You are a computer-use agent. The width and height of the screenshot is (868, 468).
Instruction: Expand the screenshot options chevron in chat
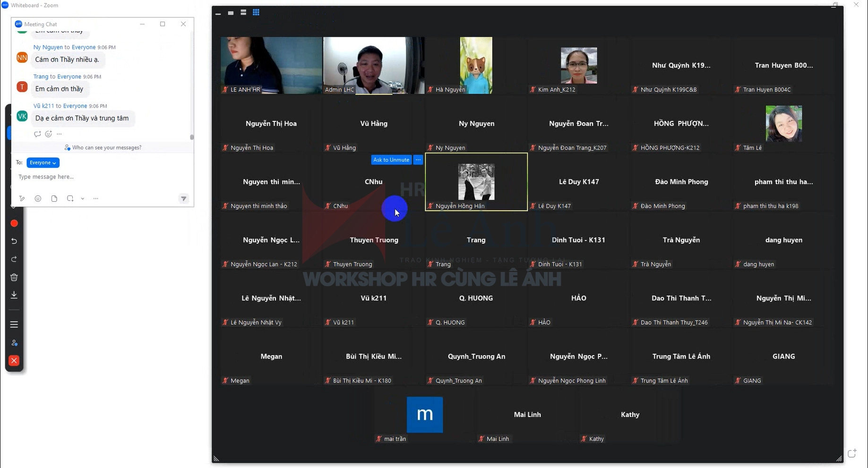(82, 199)
